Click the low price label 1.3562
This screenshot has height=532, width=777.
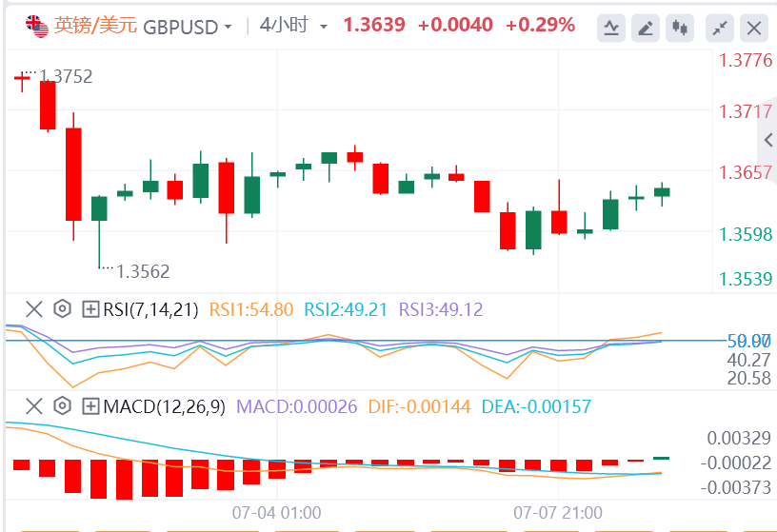coord(143,271)
